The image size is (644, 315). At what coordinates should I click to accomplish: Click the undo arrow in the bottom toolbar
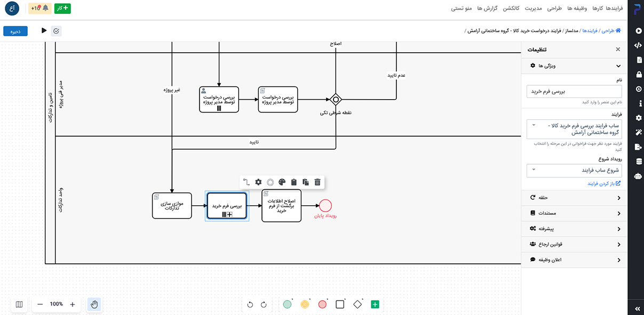tap(250, 304)
